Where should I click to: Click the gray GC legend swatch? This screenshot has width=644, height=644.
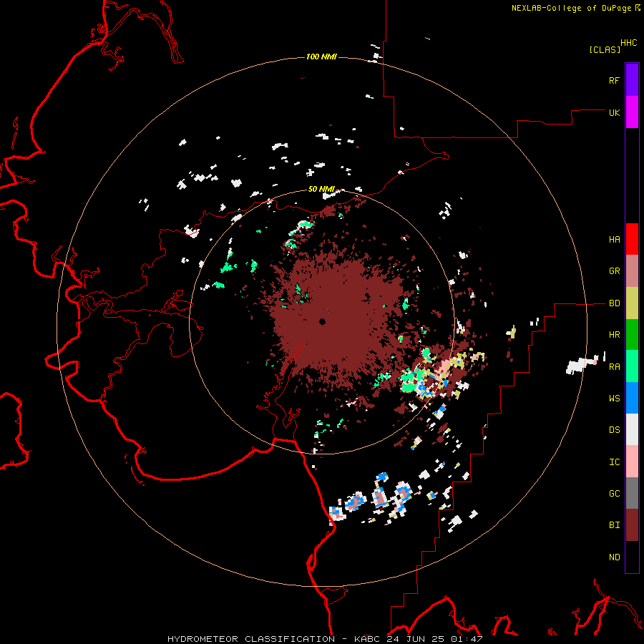(632, 493)
